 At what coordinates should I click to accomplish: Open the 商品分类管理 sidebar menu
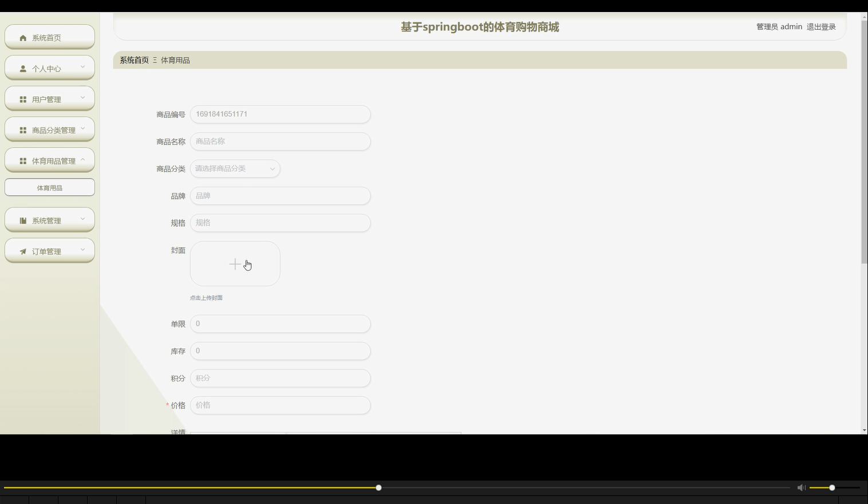50,130
